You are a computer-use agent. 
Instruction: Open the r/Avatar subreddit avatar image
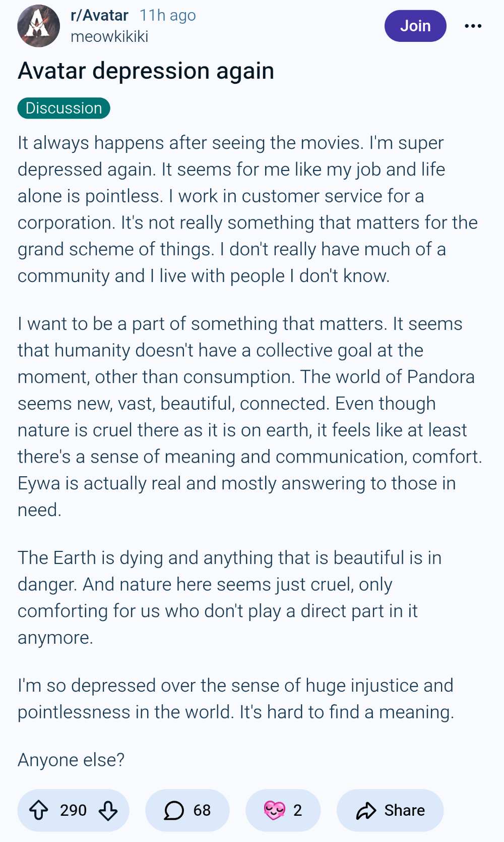tap(38, 26)
